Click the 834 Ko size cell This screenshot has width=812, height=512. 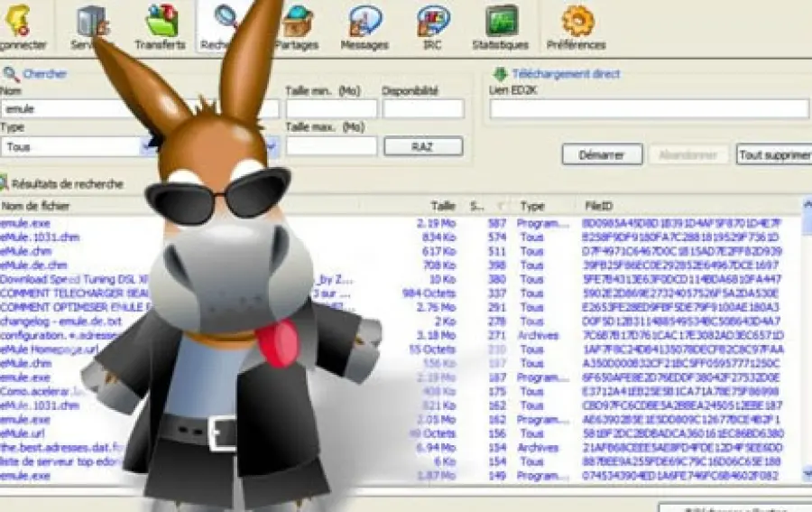[x=439, y=237]
